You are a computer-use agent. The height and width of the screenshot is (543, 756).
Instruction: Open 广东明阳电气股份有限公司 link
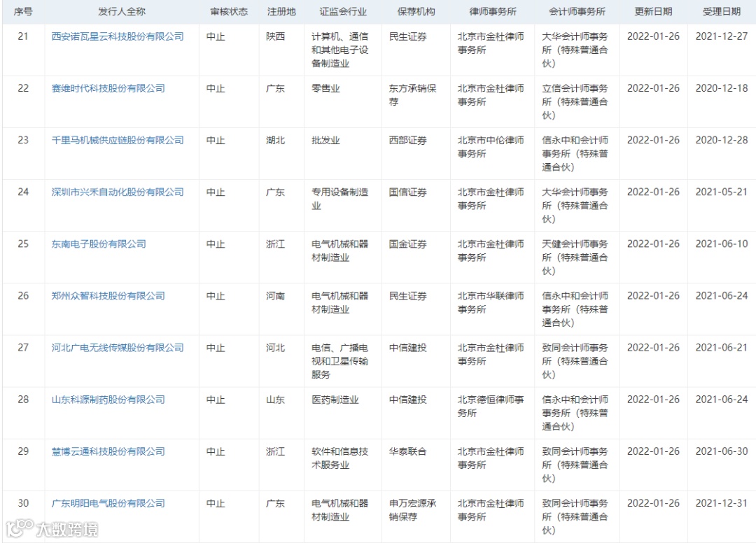pos(108,504)
